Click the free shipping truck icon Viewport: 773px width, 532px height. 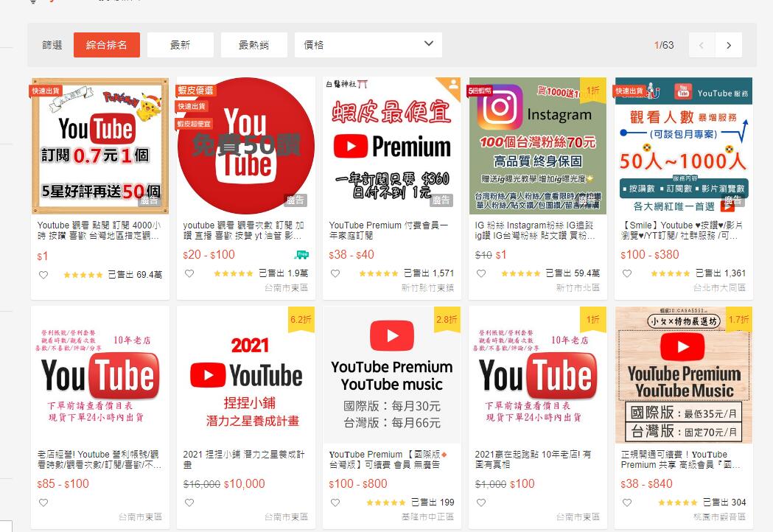pyautogui.click(x=301, y=254)
